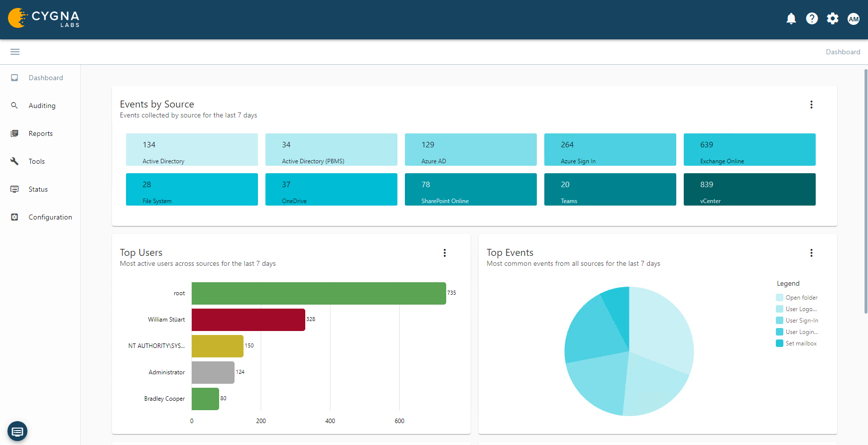Click the 328 value label

click(311, 320)
